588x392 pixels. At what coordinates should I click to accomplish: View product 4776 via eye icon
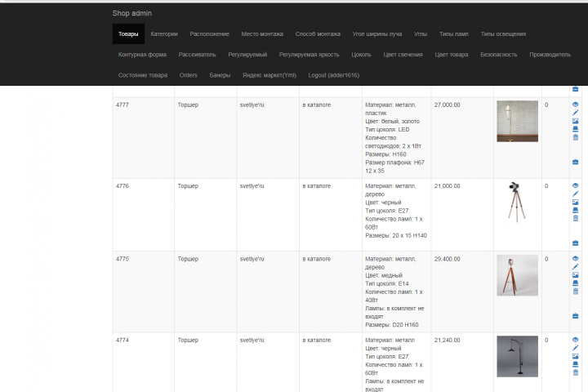click(x=575, y=185)
